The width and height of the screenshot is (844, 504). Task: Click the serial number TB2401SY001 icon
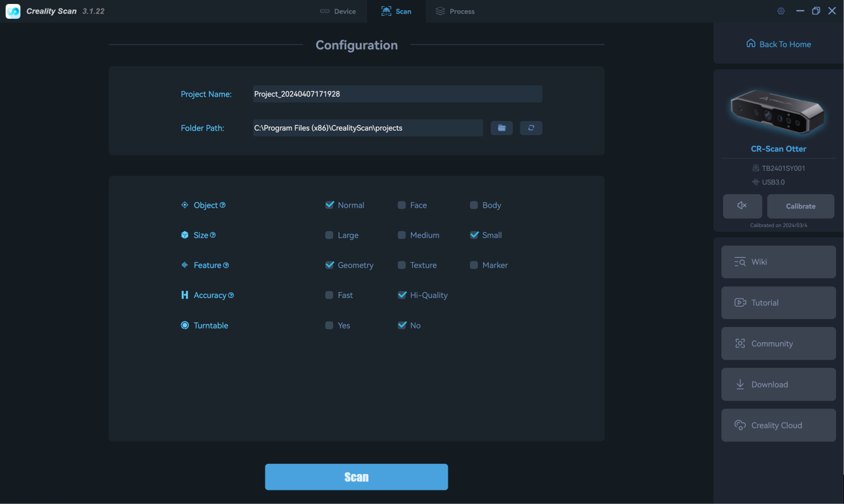[755, 168]
